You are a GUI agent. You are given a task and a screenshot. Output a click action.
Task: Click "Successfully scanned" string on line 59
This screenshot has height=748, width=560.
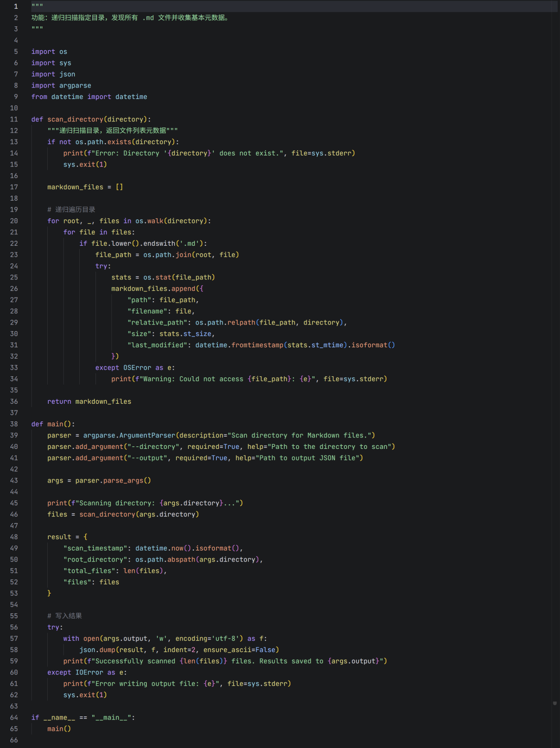[135, 661]
